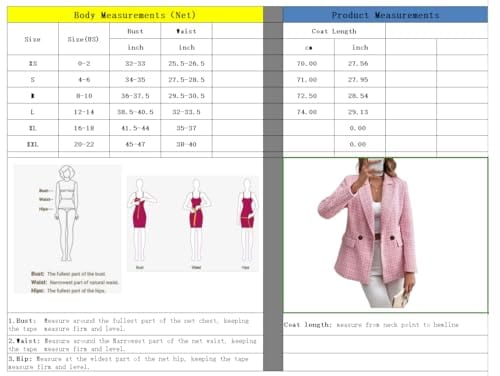Click coat length '27.56' inch cell
500x376 pixels.
(360, 63)
